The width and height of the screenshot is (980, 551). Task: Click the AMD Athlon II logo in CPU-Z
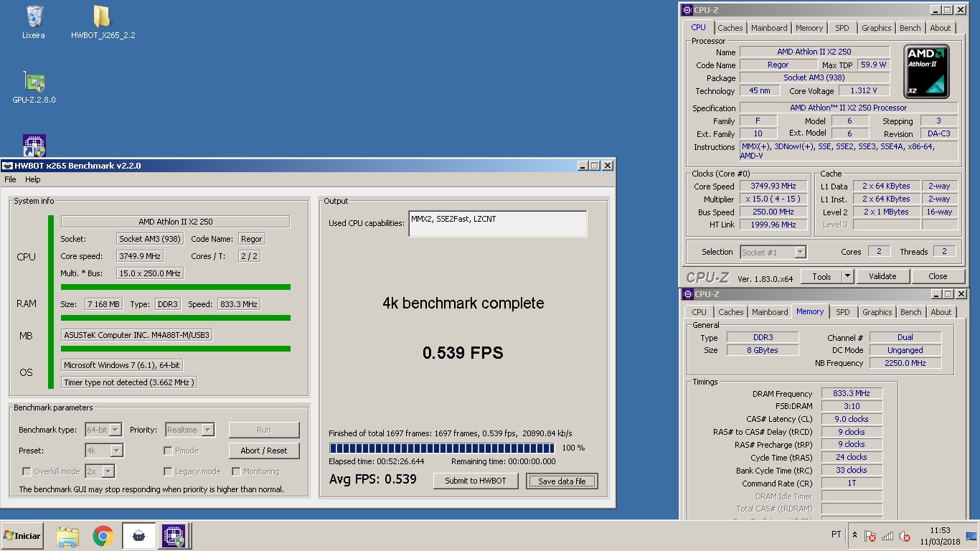point(926,71)
